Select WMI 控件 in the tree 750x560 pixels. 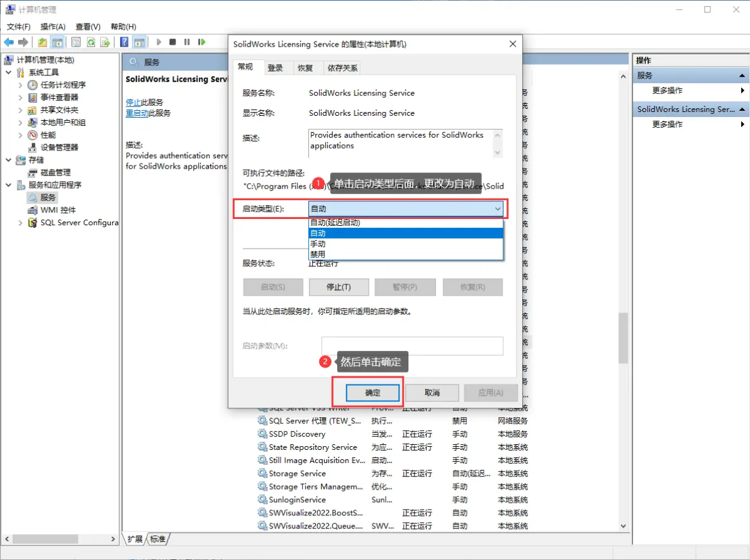point(58,210)
